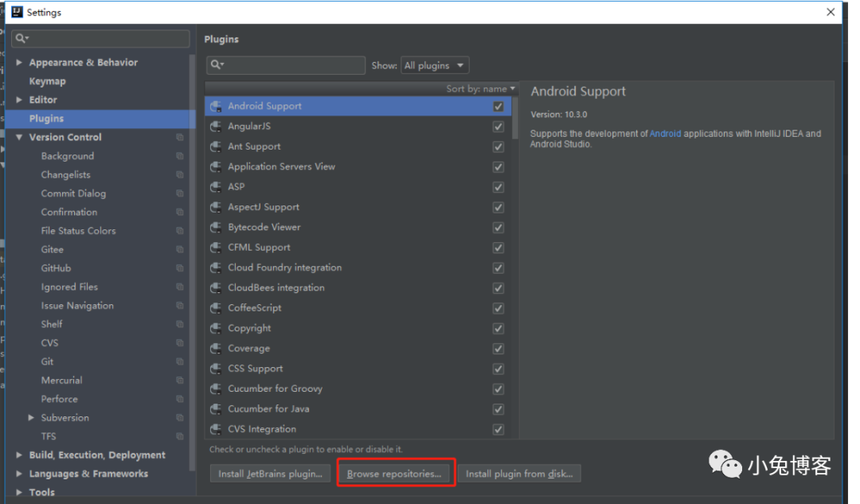Viewport: 860px width, 504px height.
Task: Expand Languages & Frameworks arrow
Action: pyautogui.click(x=19, y=474)
